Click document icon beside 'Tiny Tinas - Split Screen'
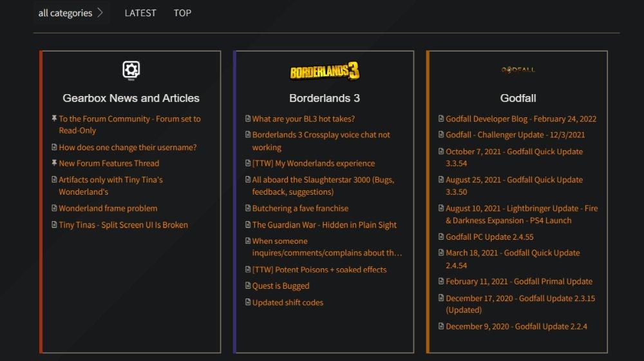The height and width of the screenshot is (361, 644). (x=54, y=224)
